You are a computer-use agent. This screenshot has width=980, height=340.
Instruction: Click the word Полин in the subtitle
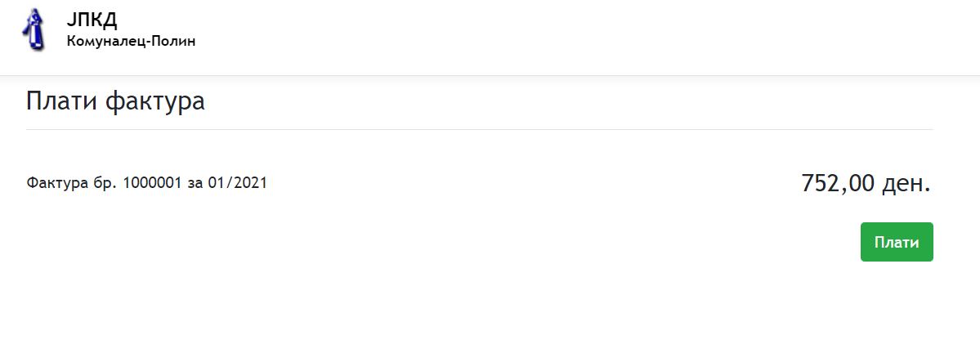click(178, 41)
